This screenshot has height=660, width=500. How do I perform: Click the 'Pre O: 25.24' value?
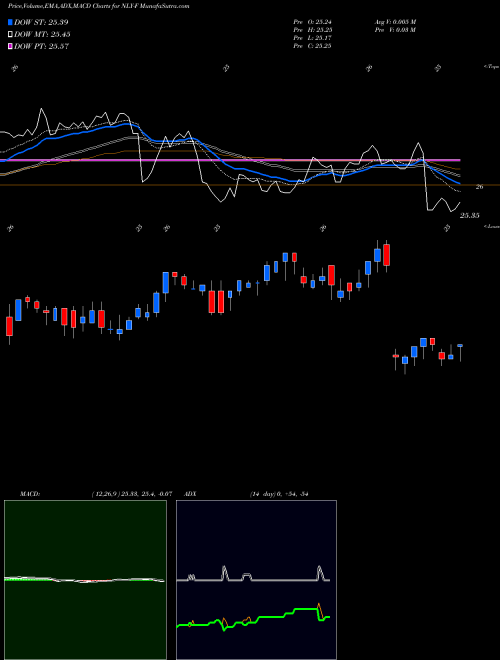312,22
